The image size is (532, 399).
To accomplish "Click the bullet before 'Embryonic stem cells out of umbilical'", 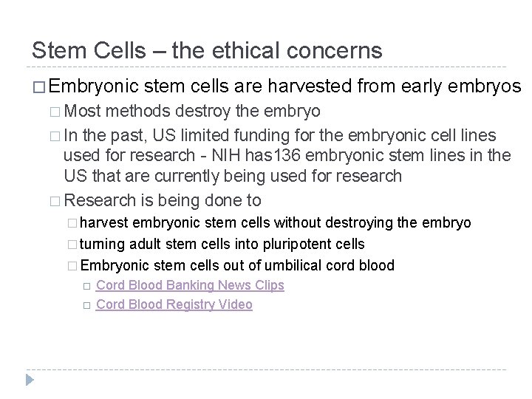I will 72,266.
